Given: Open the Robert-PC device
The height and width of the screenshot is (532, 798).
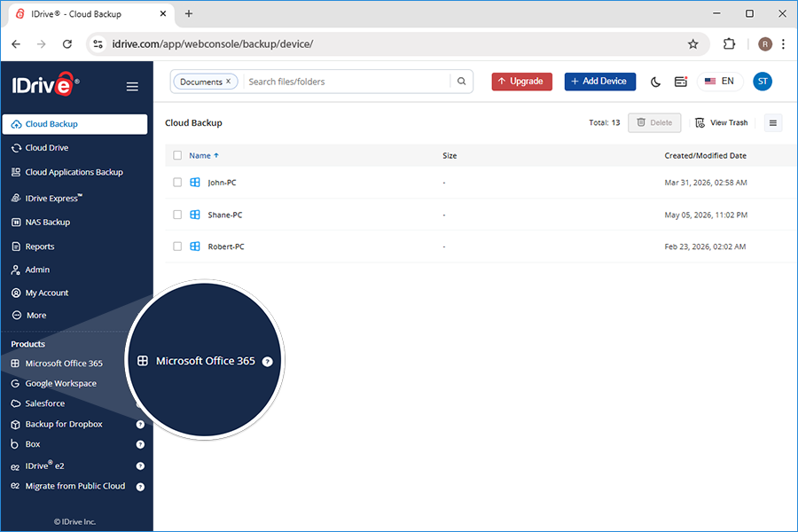Looking at the screenshot, I should pyautogui.click(x=226, y=246).
